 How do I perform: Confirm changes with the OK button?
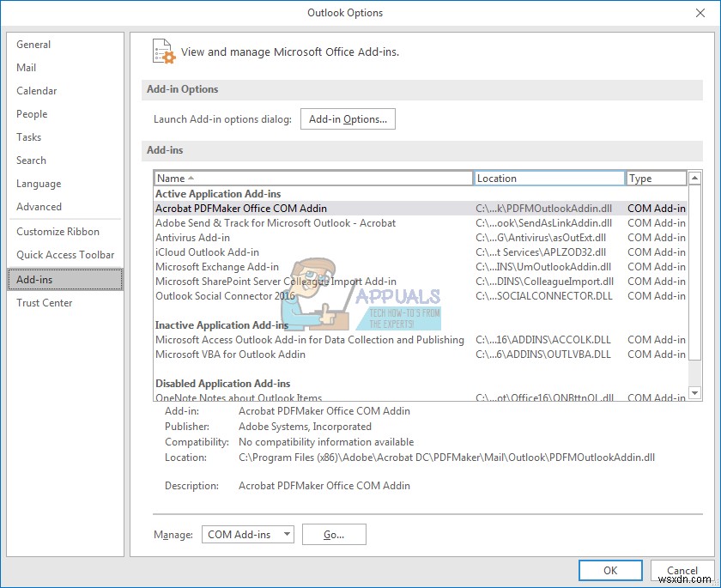tap(610, 570)
